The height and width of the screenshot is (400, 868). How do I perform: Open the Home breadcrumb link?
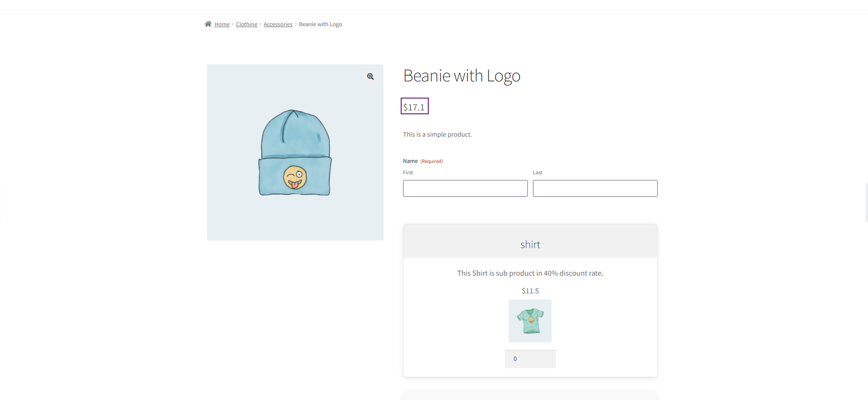pos(222,24)
